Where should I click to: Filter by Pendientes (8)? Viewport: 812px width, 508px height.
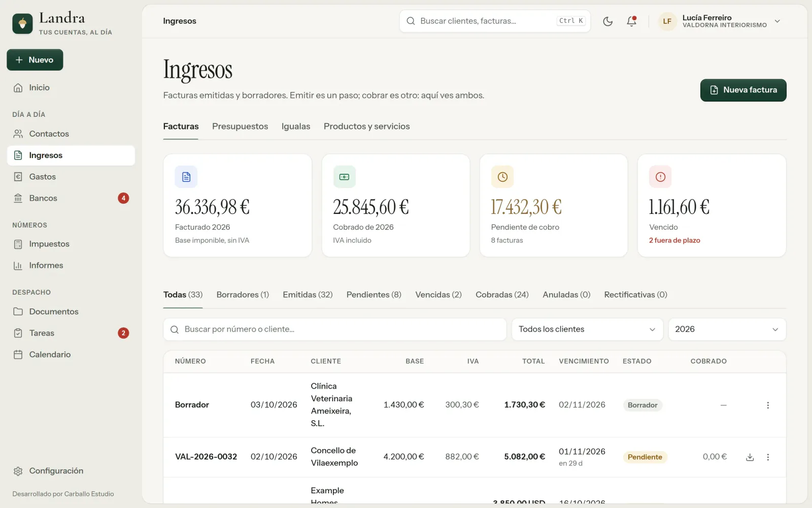pos(374,295)
